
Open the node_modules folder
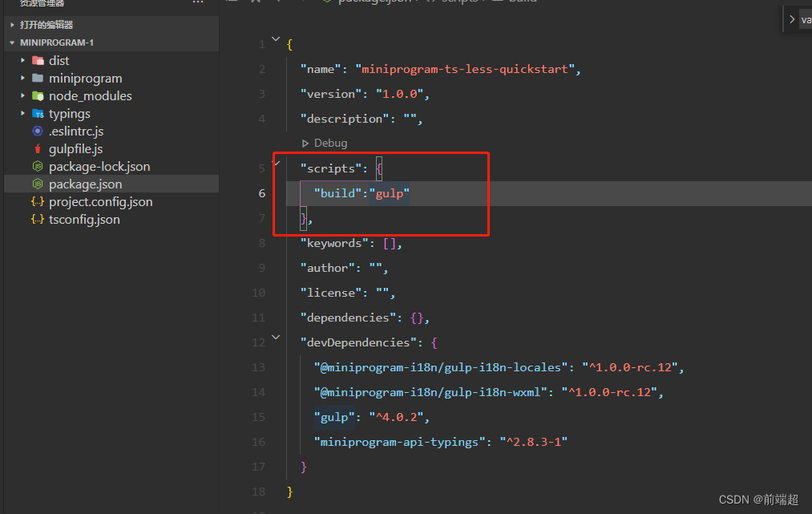(x=90, y=96)
